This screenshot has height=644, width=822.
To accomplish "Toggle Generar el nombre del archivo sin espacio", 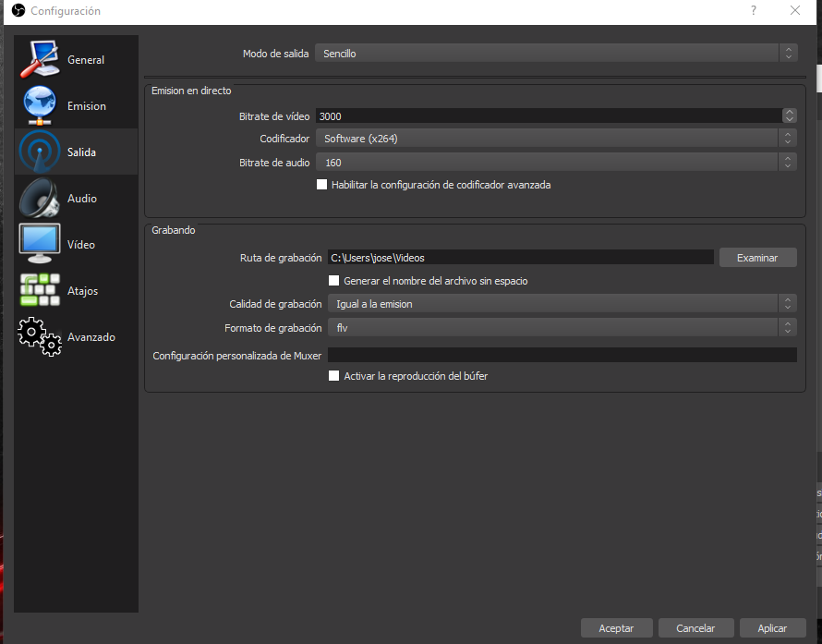I will (335, 281).
